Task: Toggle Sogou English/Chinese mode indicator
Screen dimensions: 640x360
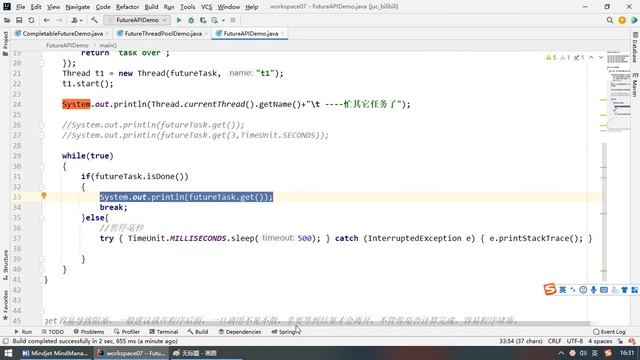Action: 562,290
